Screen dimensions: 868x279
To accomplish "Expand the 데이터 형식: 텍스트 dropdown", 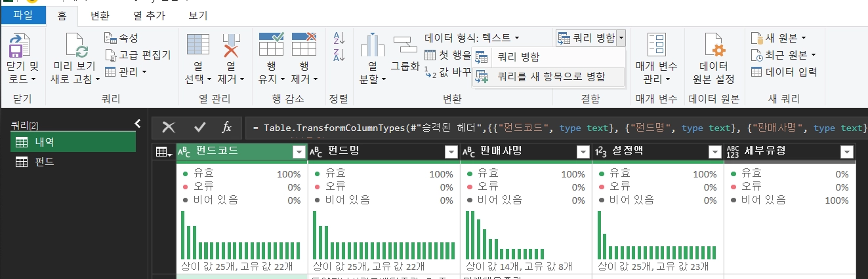I will 517,38.
